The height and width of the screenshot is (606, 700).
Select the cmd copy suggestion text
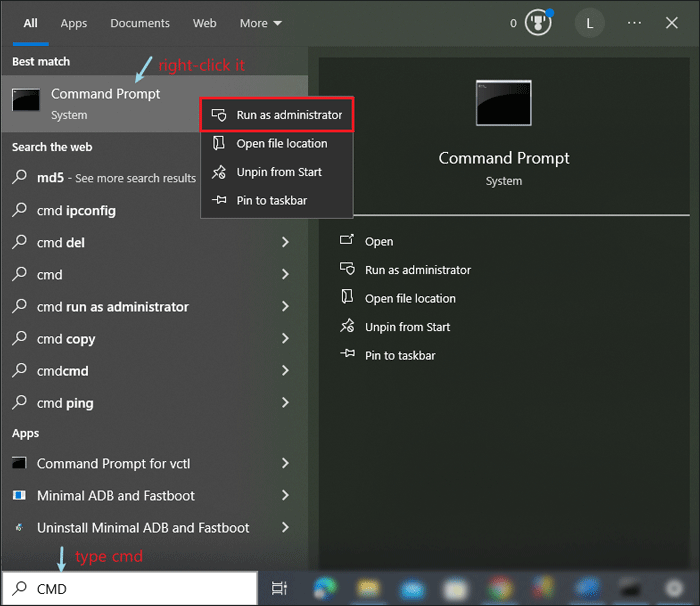click(66, 339)
